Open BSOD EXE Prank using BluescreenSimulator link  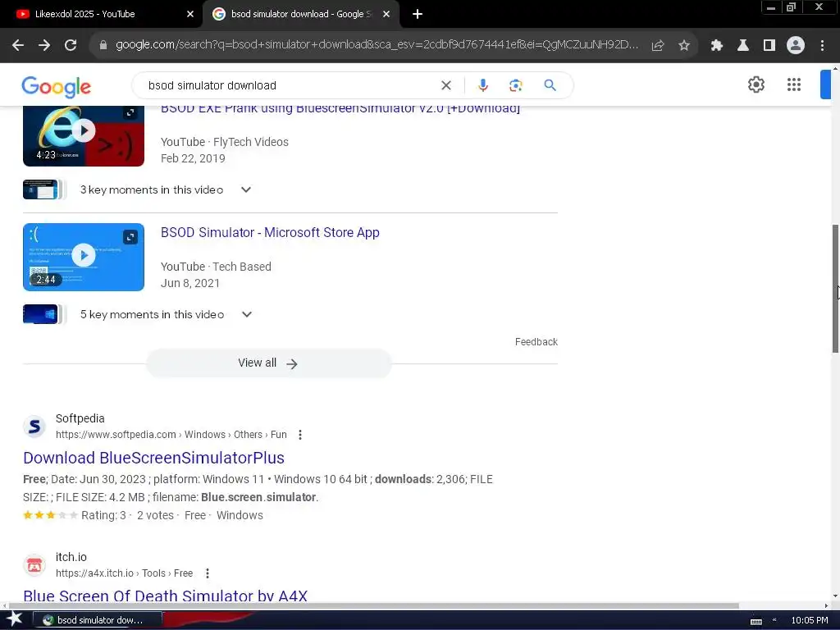click(x=340, y=109)
